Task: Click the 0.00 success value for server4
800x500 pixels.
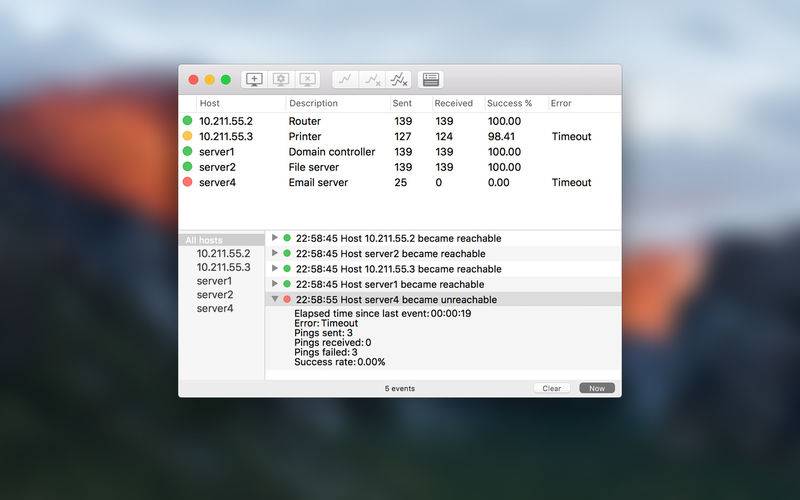Action: pos(498,182)
